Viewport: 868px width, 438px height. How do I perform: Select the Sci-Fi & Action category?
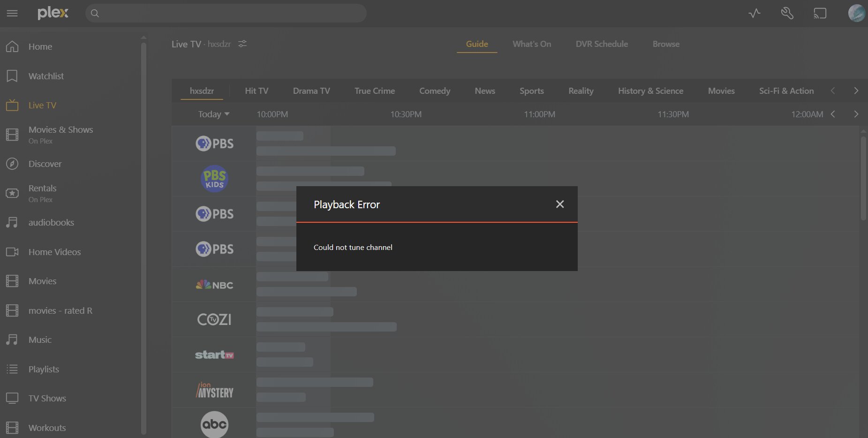786,91
